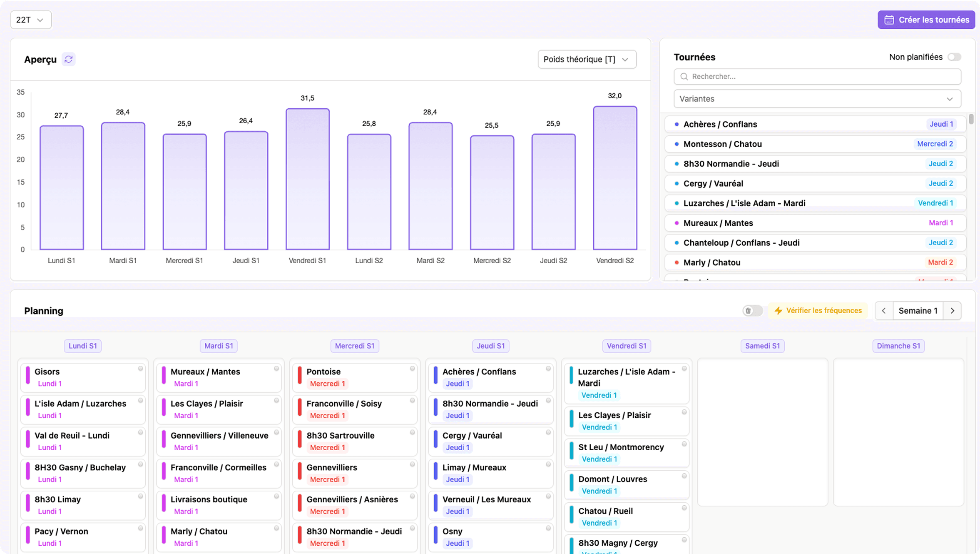Click Vérifier les fréquences button

818,311
